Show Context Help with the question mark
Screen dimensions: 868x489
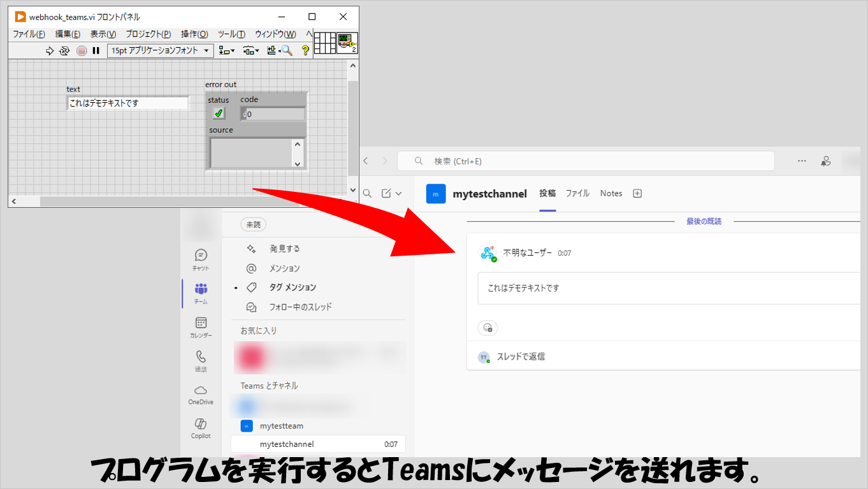click(305, 51)
